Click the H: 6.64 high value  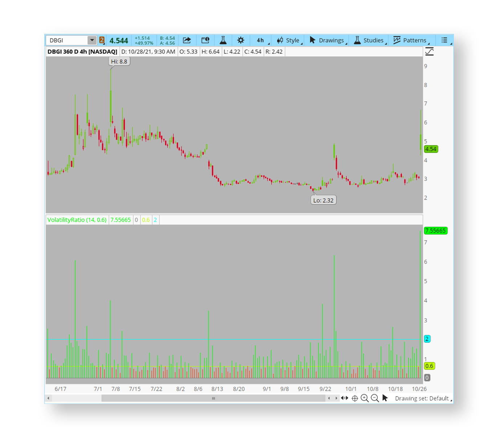(x=211, y=52)
